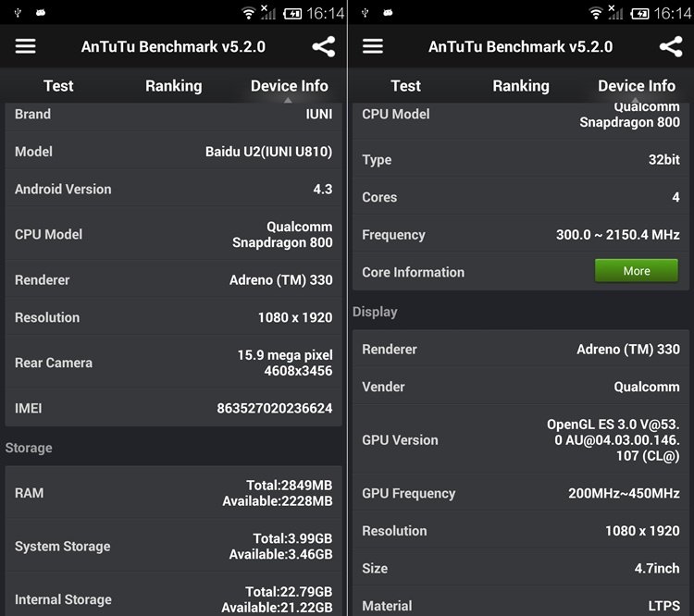Select the Device Info tab in left screenshot
694x616 pixels.
pyautogui.click(x=290, y=86)
